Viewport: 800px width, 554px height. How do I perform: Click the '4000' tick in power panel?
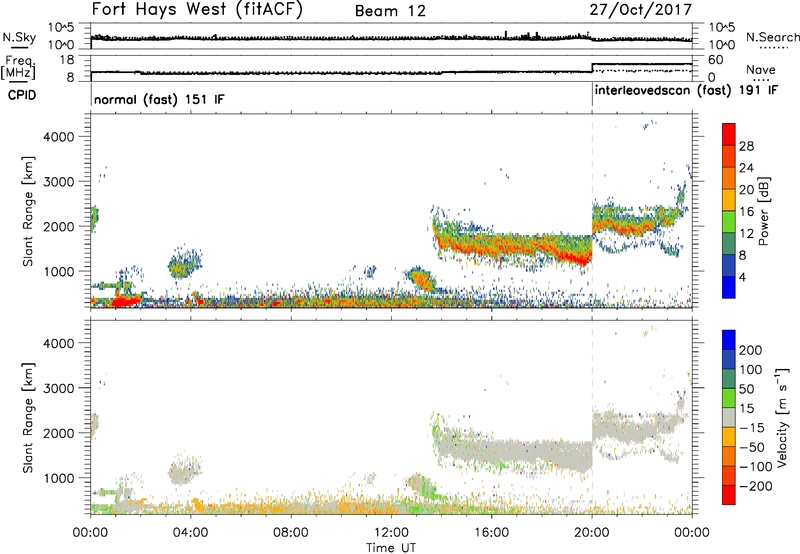coord(58,137)
